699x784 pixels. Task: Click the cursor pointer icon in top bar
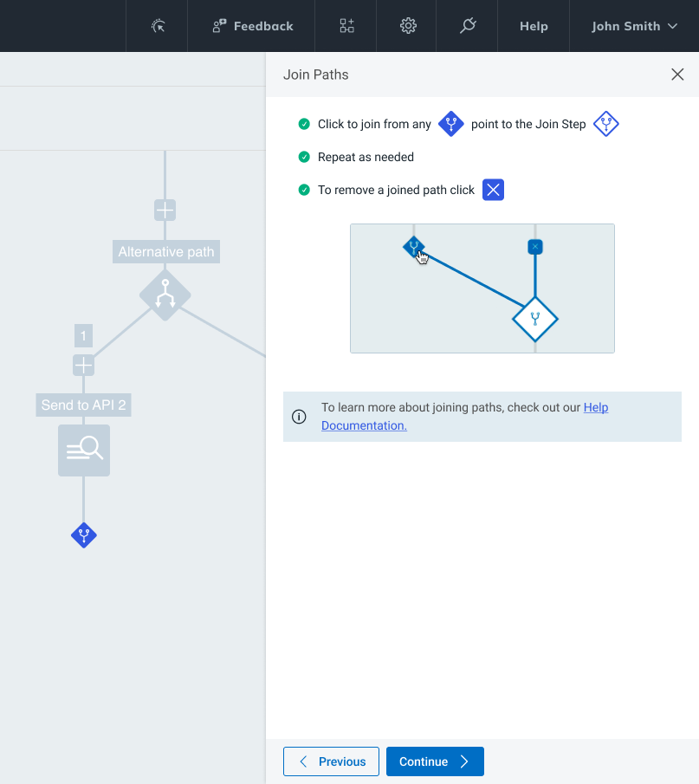tap(158, 26)
